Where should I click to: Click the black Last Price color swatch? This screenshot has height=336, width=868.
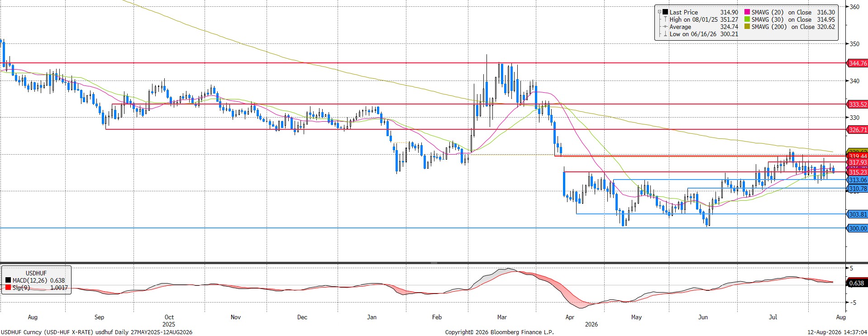tap(665, 12)
